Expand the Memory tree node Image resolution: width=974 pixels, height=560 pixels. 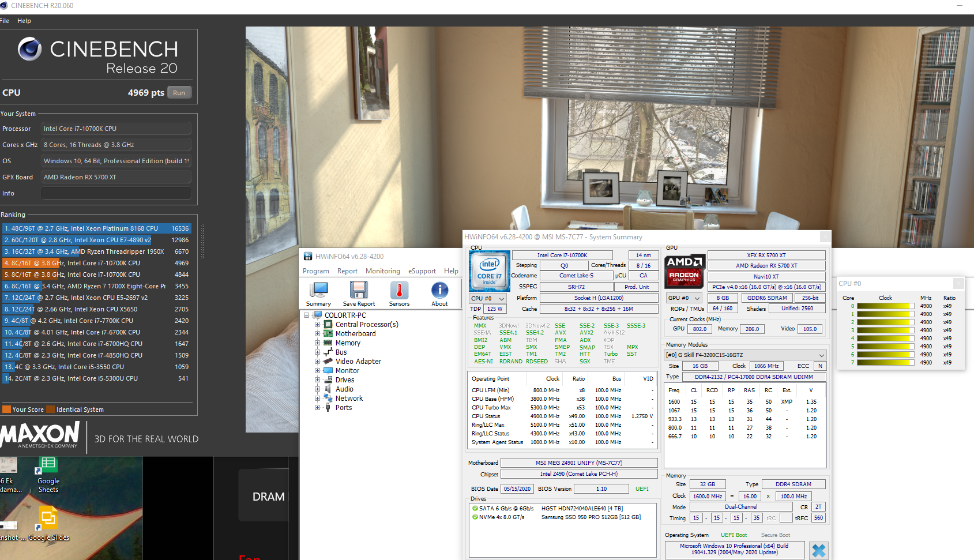pyautogui.click(x=318, y=343)
